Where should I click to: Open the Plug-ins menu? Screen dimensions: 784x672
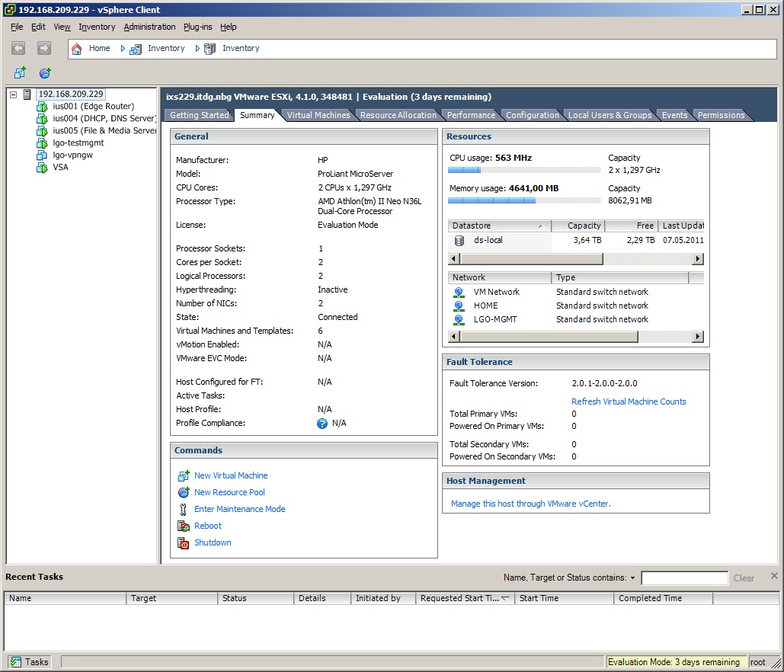198,27
